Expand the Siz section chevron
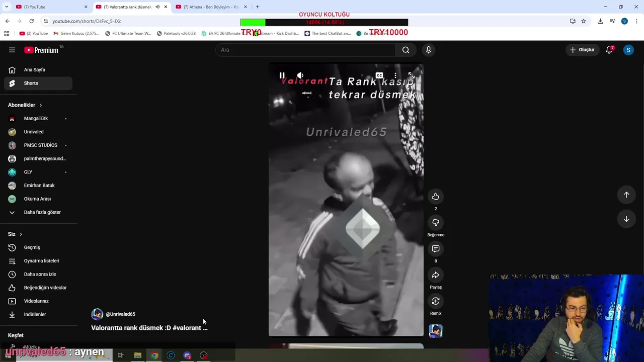This screenshot has width=644, height=362. 21,234
